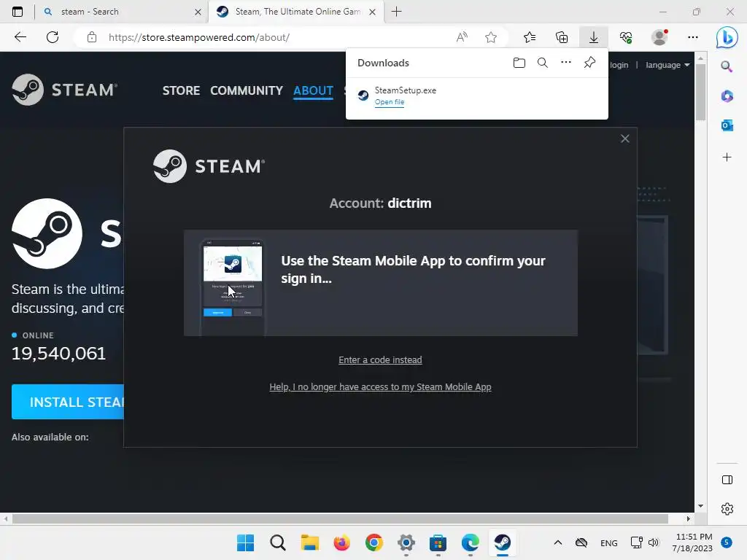Viewport: 747px width, 560px height.
Task: Open Windows taskbar Search
Action: point(278,542)
